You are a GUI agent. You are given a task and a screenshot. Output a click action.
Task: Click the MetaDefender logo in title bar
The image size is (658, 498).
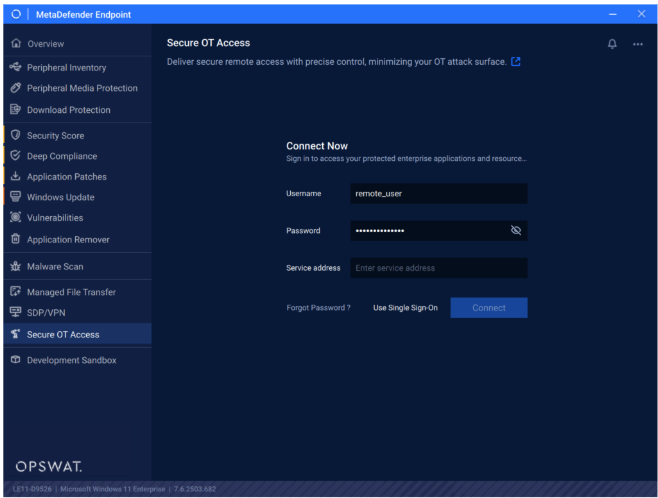tap(16, 14)
